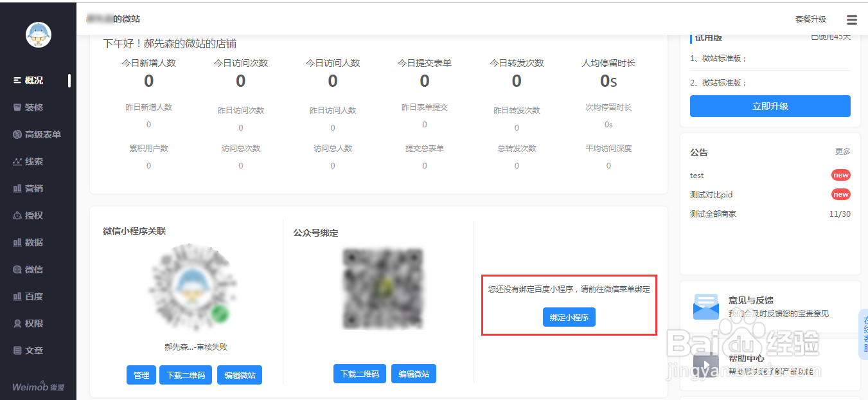Screen dimensions: 868x400
Task: Click the 授权 sidebar icon
Action: coord(17,215)
